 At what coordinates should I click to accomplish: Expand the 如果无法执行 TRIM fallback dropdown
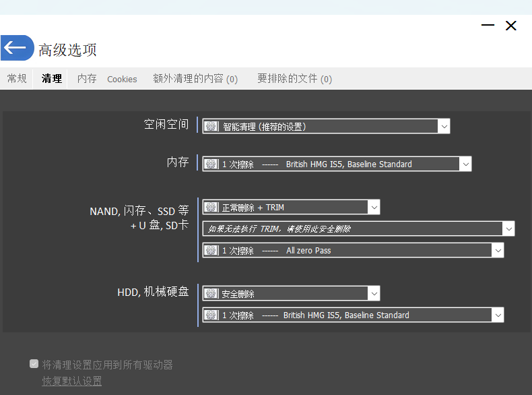pos(508,229)
